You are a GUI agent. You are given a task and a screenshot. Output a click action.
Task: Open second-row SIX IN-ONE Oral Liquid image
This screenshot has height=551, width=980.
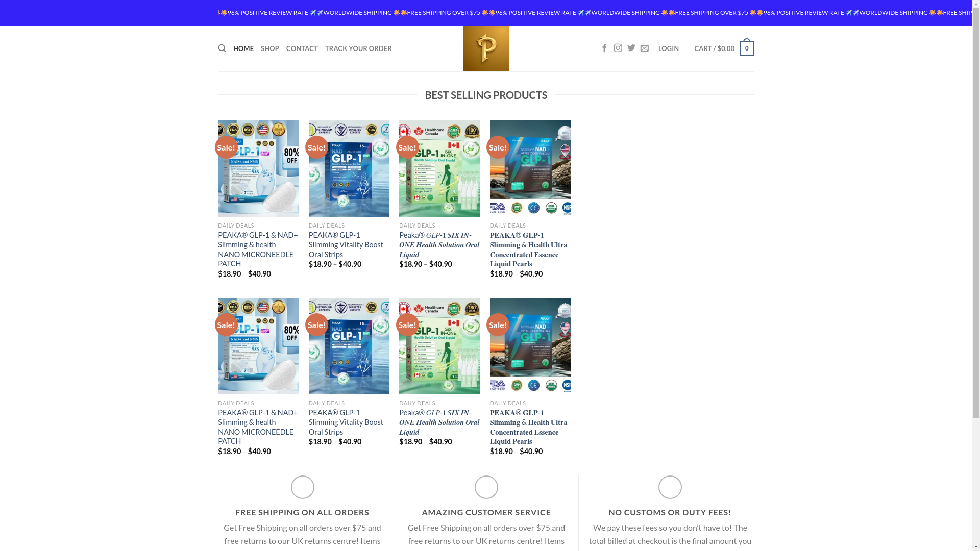439,346
